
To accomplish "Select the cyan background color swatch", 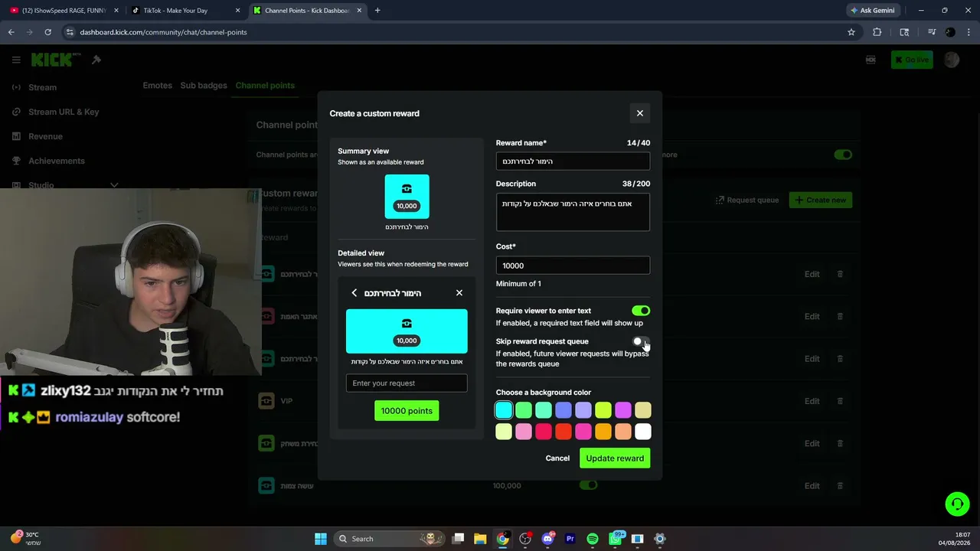I will (504, 411).
